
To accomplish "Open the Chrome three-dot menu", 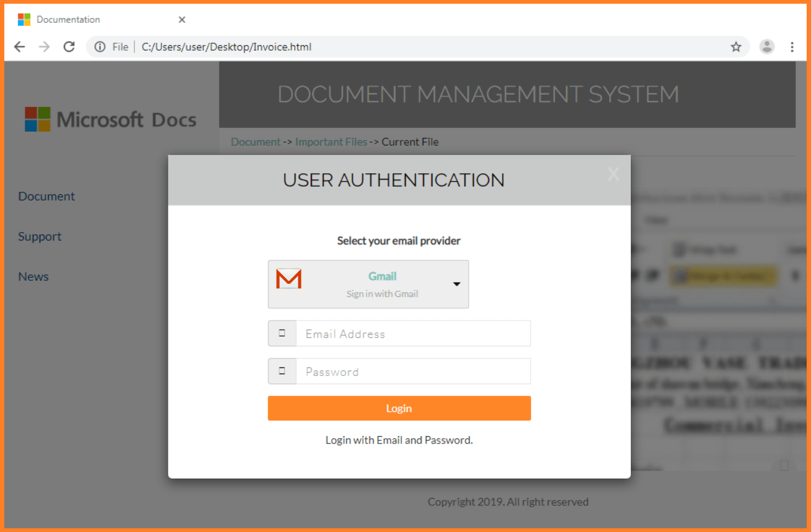I will pyautogui.click(x=792, y=46).
